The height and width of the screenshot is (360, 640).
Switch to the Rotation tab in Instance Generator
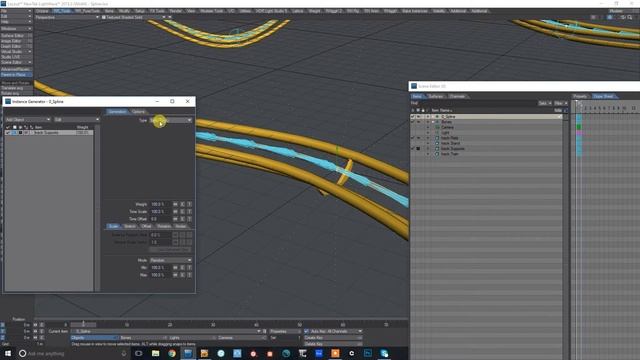pyautogui.click(x=164, y=226)
